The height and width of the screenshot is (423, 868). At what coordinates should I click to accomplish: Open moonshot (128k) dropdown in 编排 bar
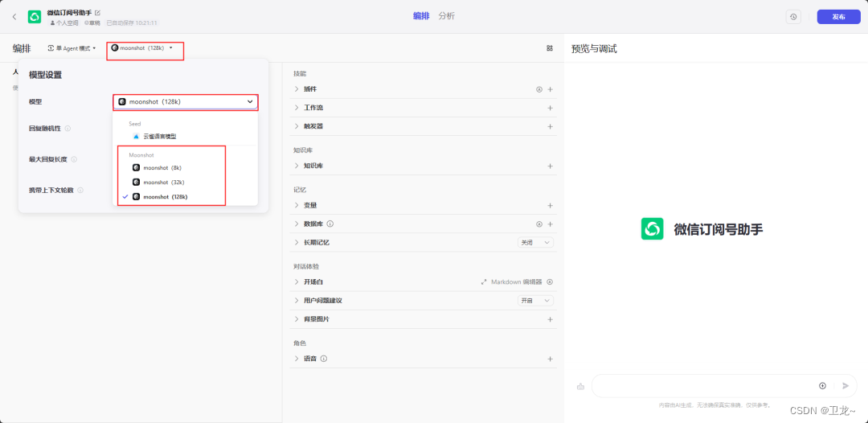click(142, 48)
